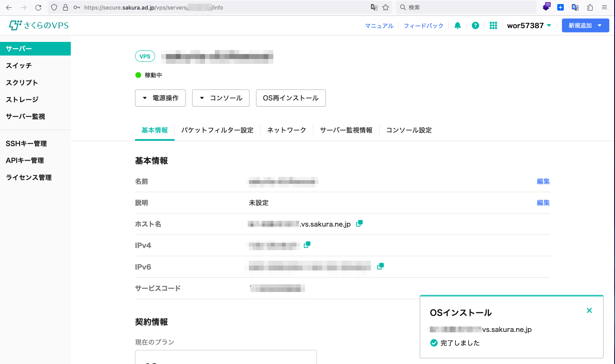The image size is (615, 364).
Task: Copy the hostname with the copy icon
Action: 359,223
